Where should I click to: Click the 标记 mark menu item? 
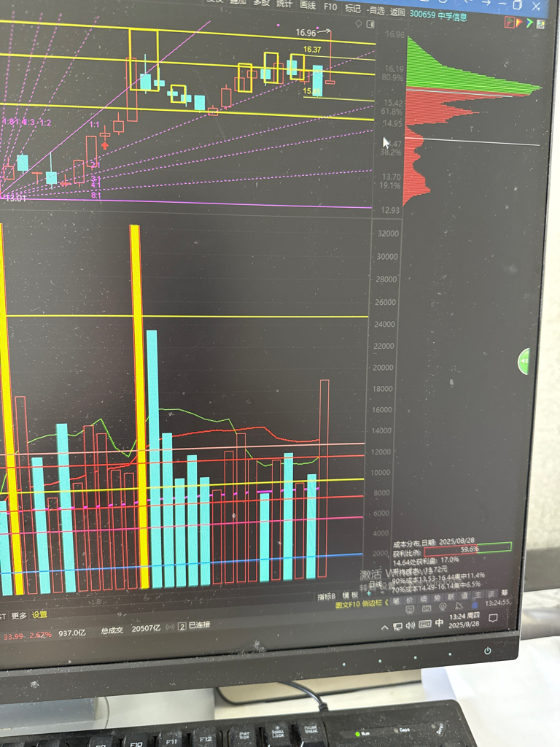pos(352,9)
